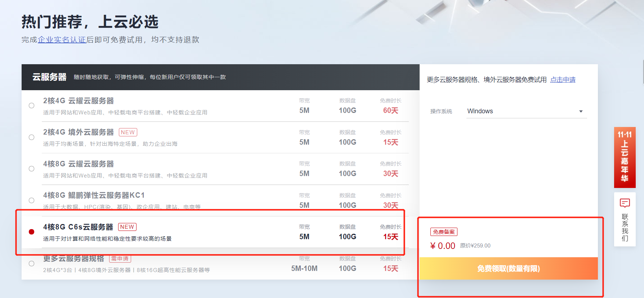Click the 云服务器 header title

[x=49, y=77]
